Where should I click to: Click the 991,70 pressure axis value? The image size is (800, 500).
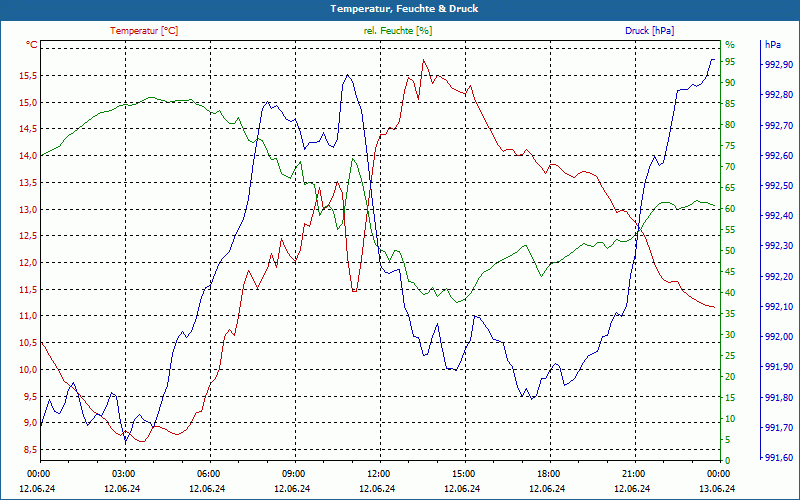(779, 428)
